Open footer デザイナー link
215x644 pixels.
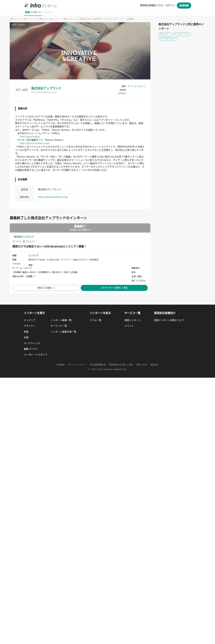click(29, 326)
